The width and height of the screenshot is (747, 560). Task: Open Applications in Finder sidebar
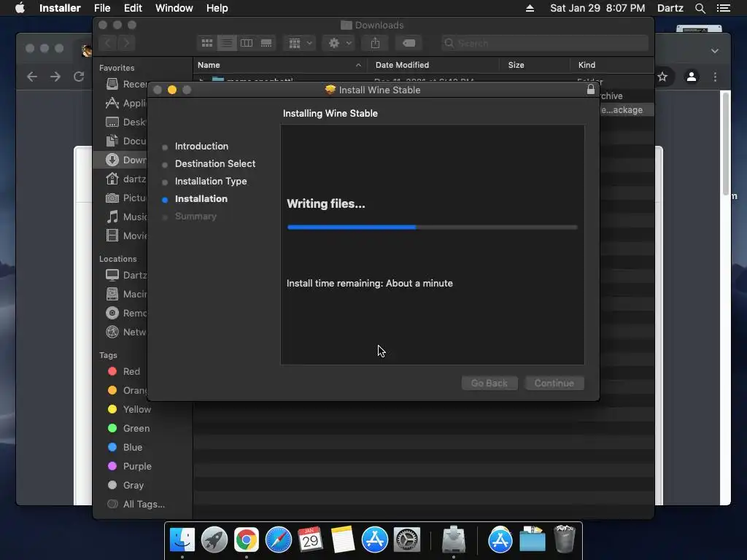tap(125, 103)
